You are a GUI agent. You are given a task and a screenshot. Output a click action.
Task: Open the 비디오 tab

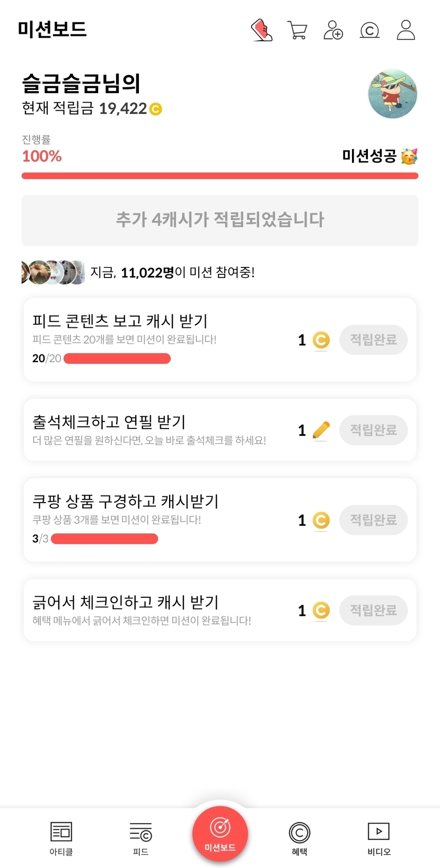click(x=379, y=838)
